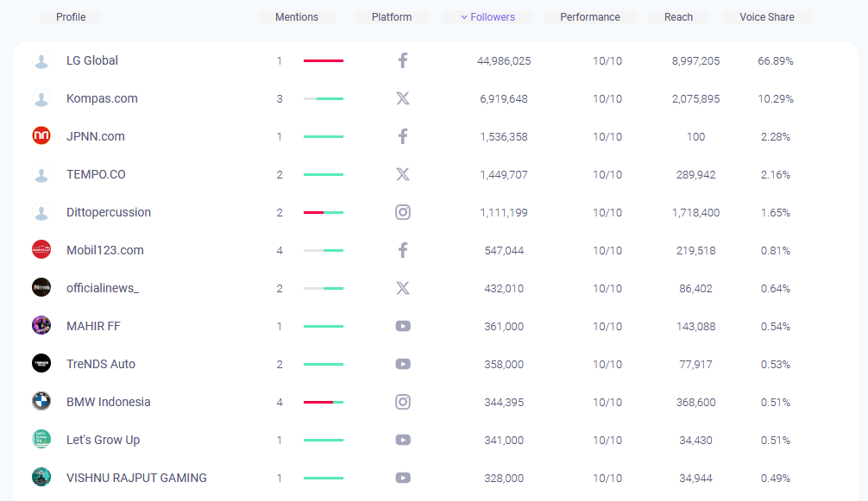Open the Mobil123.com profile name
Viewport: 868px width, 501px height.
click(x=105, y=250)
